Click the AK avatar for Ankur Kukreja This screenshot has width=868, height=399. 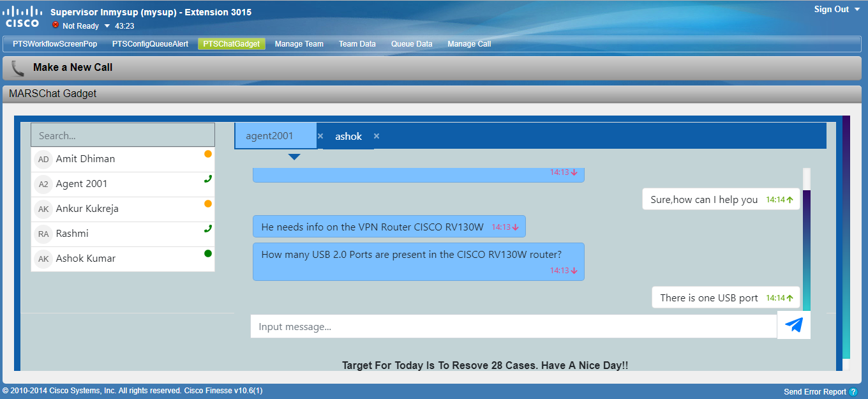pyautogui.click(x=43, y=209)
